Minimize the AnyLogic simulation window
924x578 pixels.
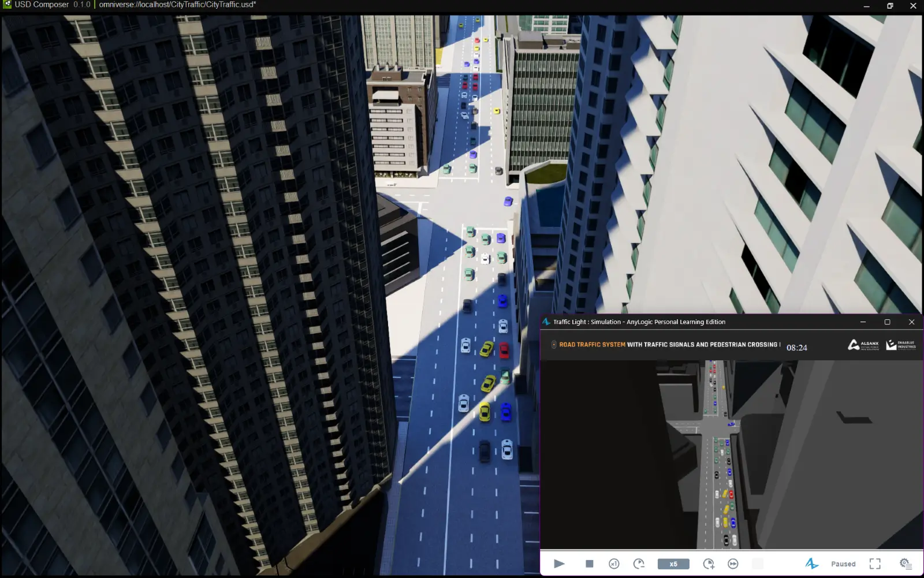tap(863, 322)
